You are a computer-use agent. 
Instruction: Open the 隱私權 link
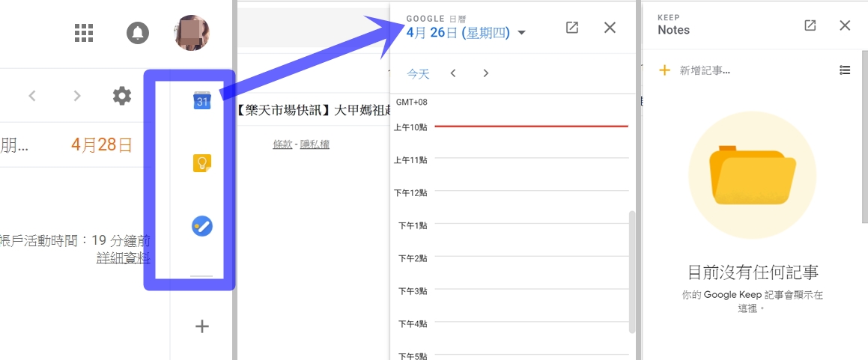pos(315,144)
